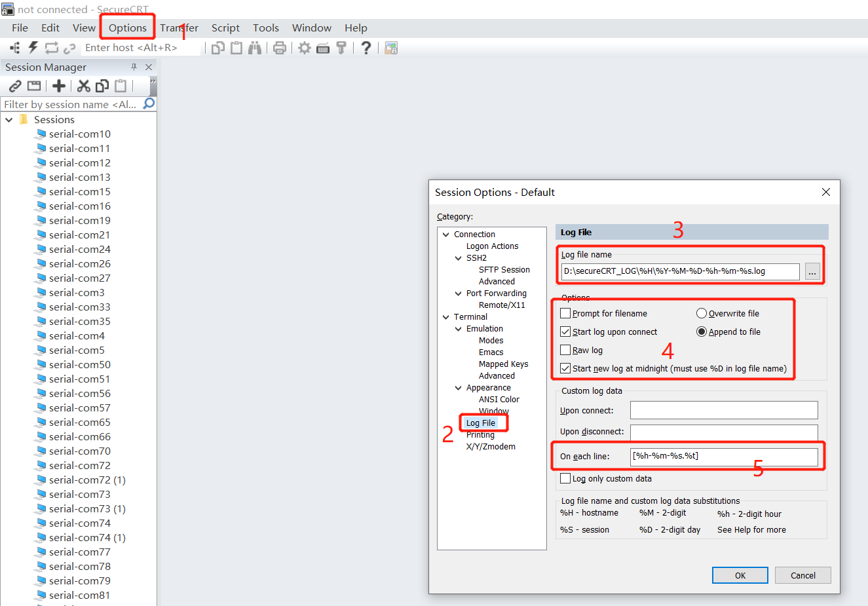Select the Overwrite file radio button

(x=702, y=313)
